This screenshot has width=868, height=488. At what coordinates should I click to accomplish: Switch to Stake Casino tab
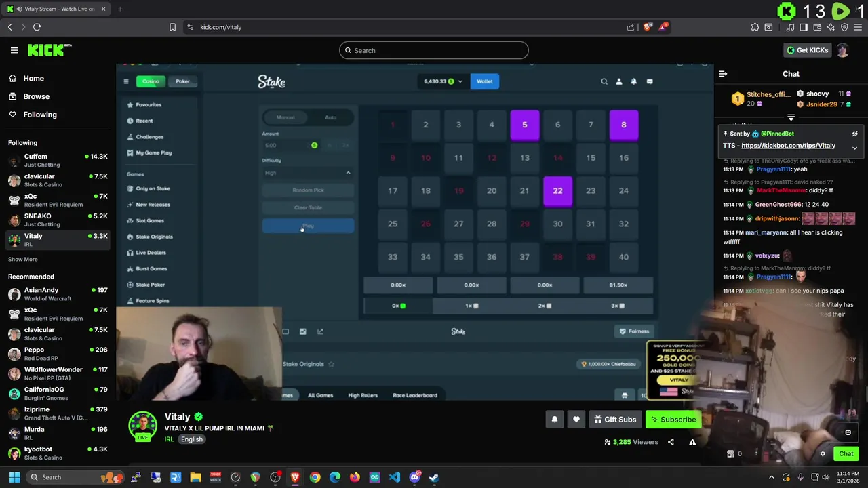point(151,81)
